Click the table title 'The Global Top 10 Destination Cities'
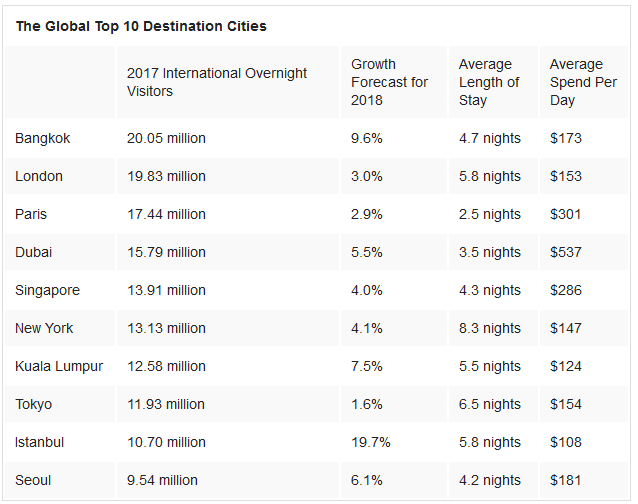The height and width of the screenshot is (504, 638). [141, 26]
